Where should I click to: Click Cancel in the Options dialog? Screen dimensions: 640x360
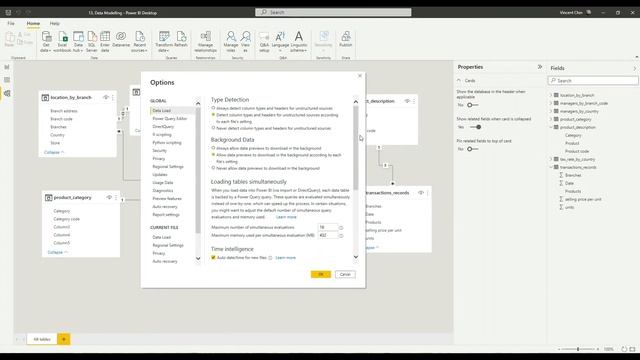pos(345,274)
